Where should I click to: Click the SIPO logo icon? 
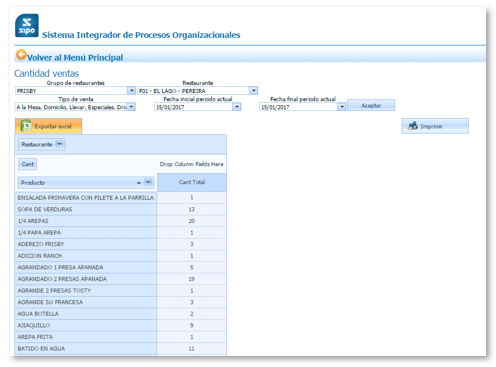click(x=27, y=25)
